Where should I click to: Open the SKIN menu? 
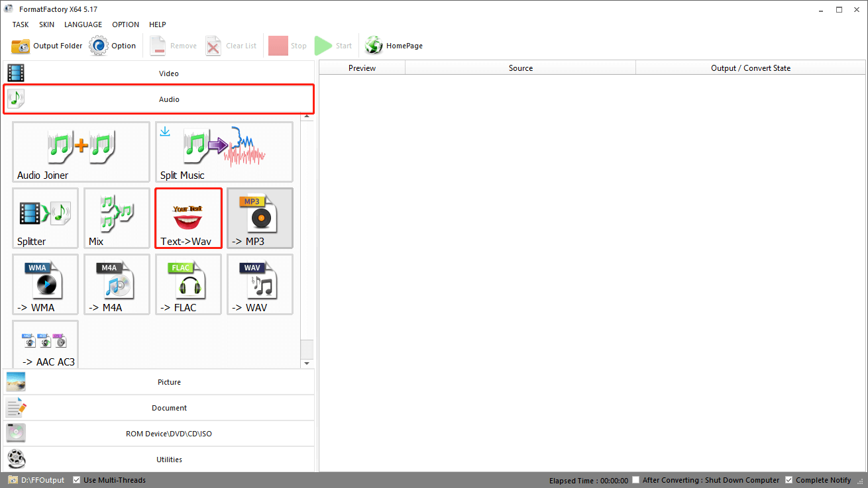46,24
